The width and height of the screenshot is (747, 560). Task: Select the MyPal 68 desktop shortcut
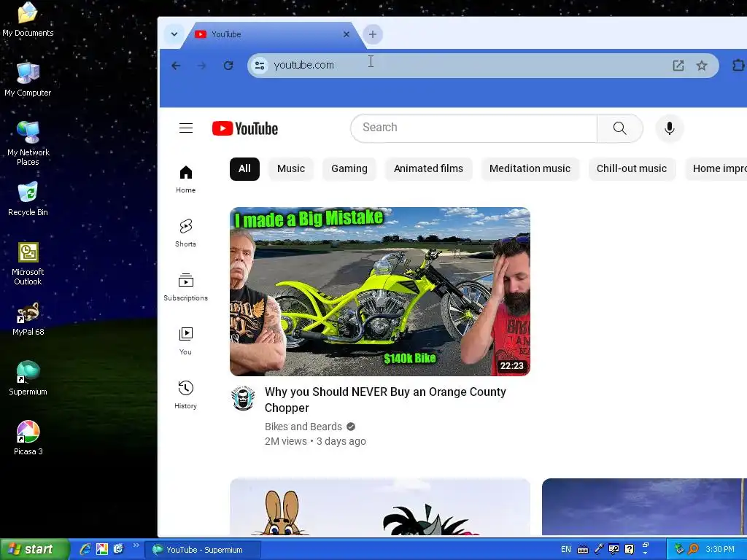pyautogui.click(x=28, y=319)
